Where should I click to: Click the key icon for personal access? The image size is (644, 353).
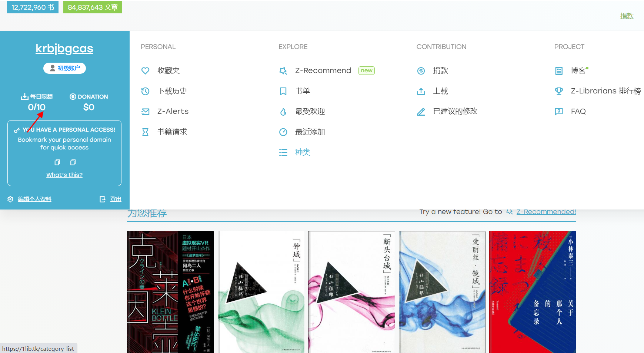[x=17, y=130]
